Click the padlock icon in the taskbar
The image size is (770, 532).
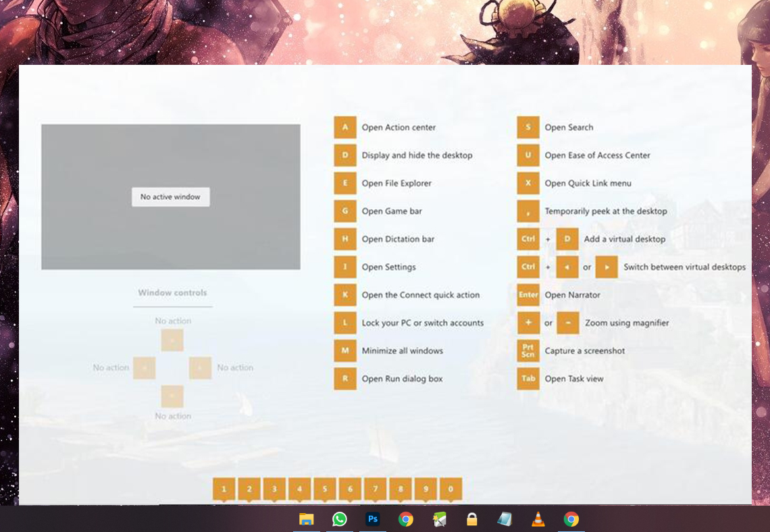(x=472, y=519)
